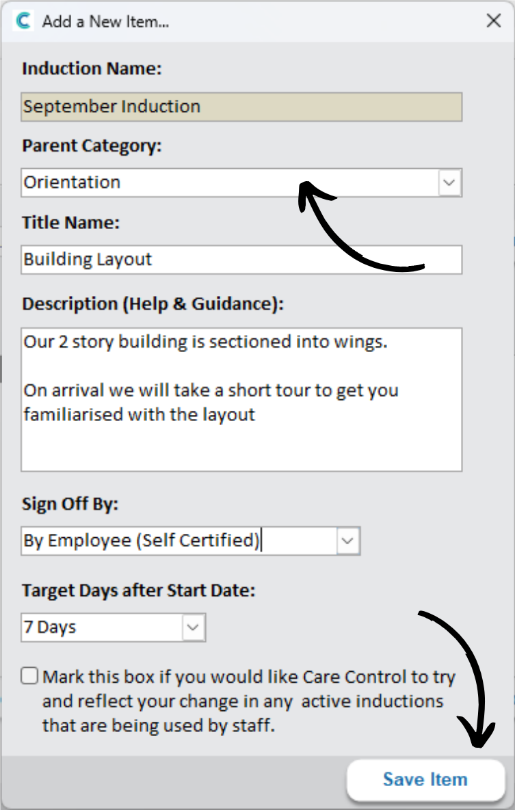Save the new induction item
Viewport: 515px width, 812px height.
click(x=425, y=779)
